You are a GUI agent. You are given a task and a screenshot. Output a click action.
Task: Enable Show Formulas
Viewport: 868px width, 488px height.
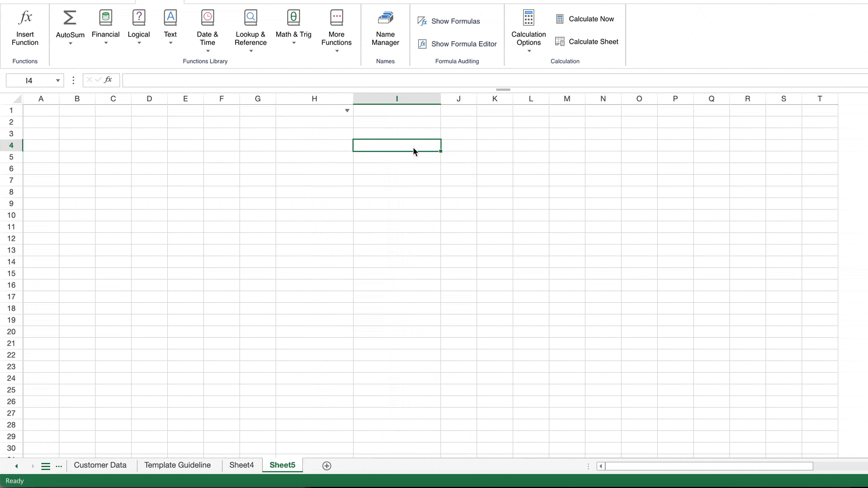[x=455, y=21]
